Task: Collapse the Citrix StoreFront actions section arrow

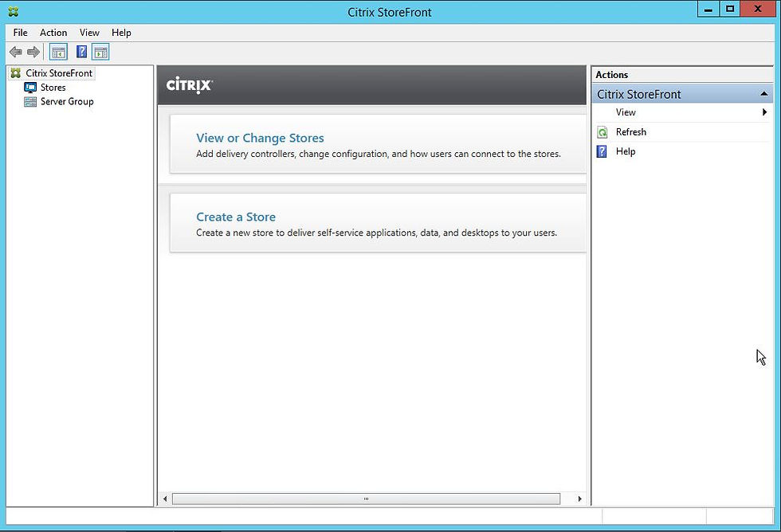Action: [764, 94]
